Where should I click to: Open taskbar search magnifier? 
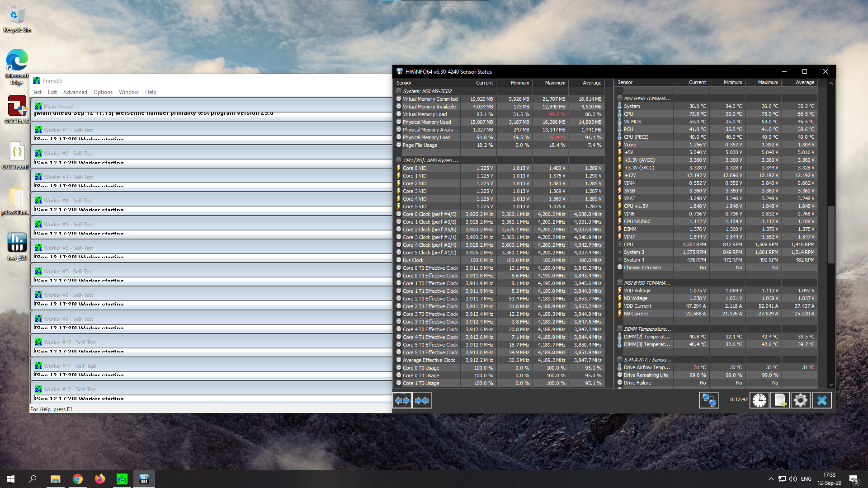point(33,479)
